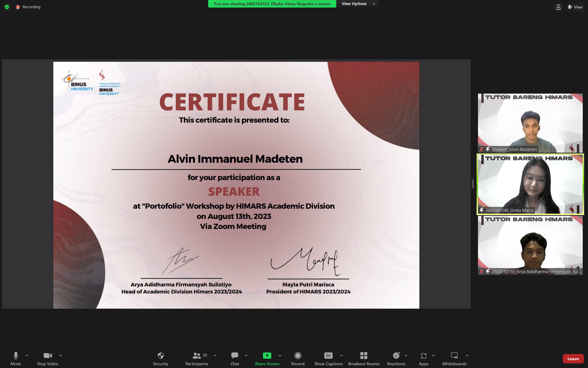Stop Video camera toggle
The height and width of the screenshot is (368, 588).
48,359
